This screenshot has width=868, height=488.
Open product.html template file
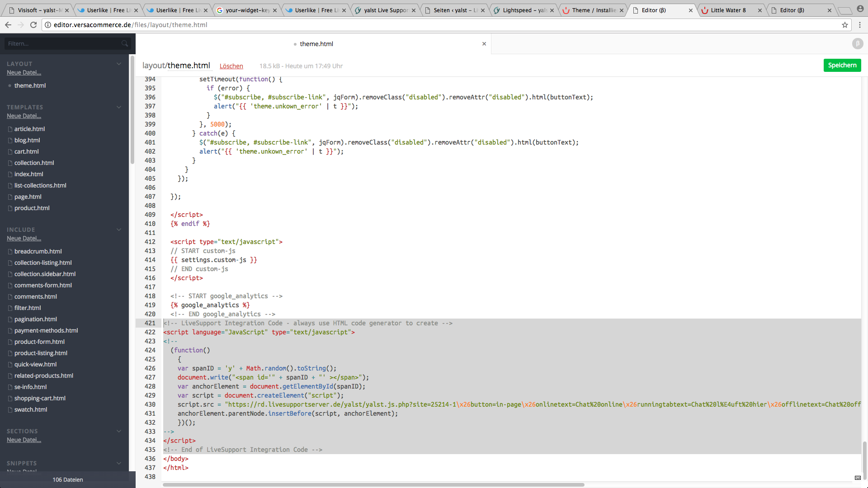[x=32, y=208]
